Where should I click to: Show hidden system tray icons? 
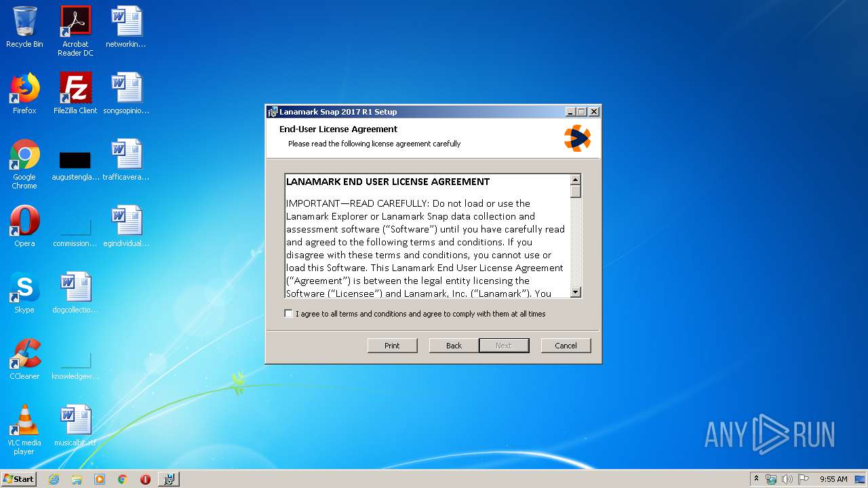pyautogui.click(x=756, y=479)
